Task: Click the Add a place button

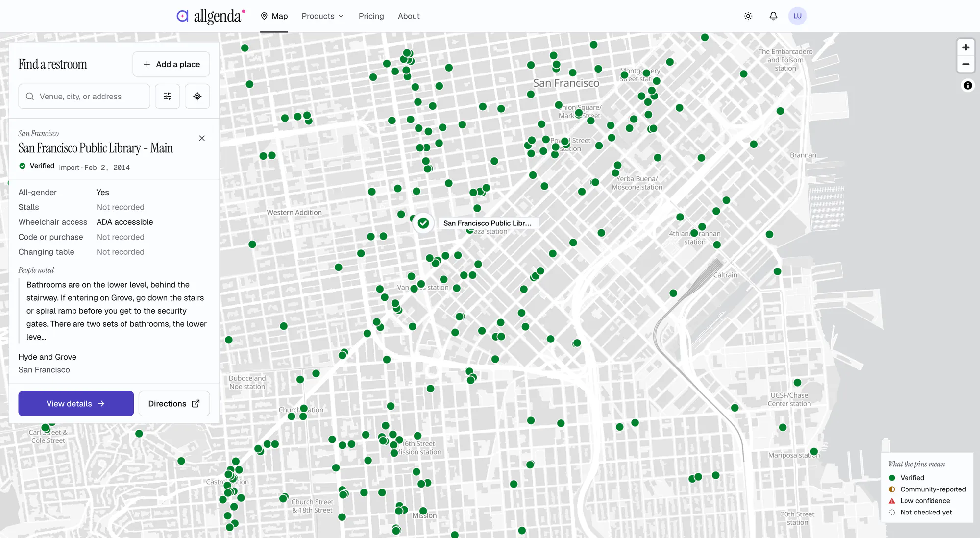Action: tap(171, 64)
